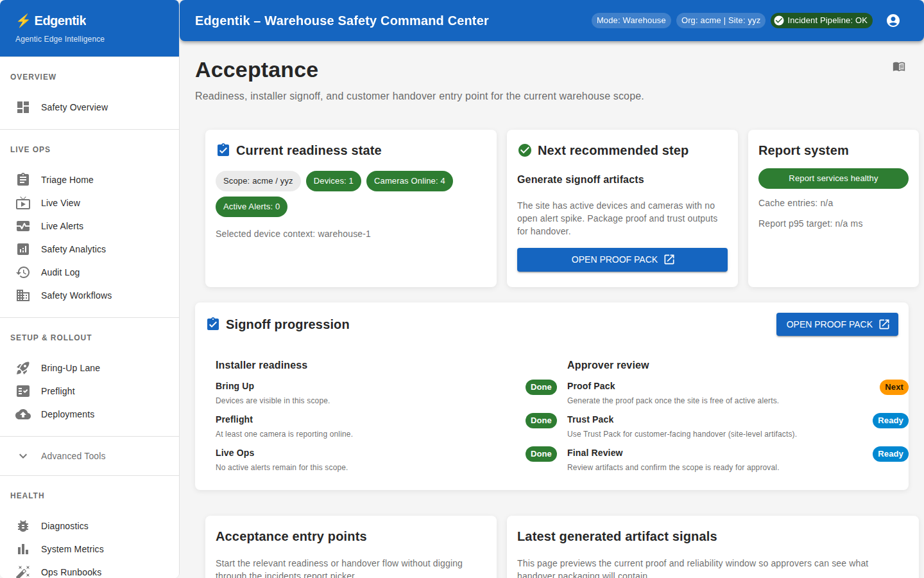Viewport: 924px width, 578px height.
Task: Select the Safety Overview dashboard icon
Action: [23, 107]
